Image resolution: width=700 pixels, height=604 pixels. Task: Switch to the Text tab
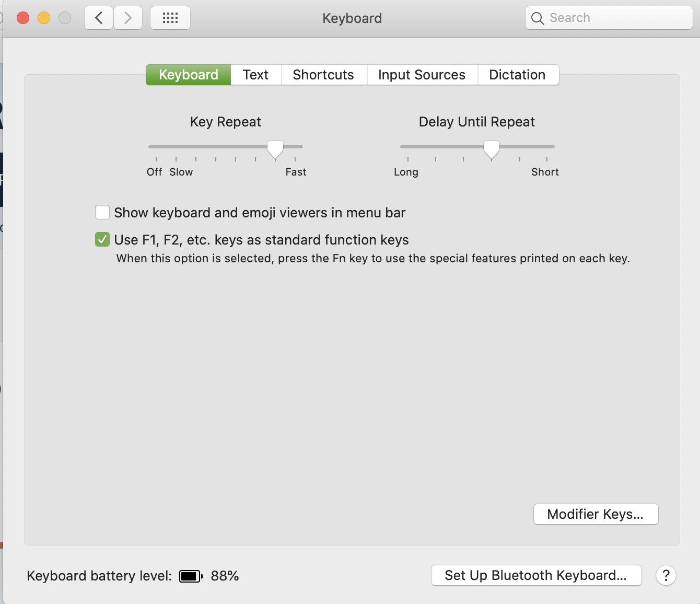click(x=255, y=75)
